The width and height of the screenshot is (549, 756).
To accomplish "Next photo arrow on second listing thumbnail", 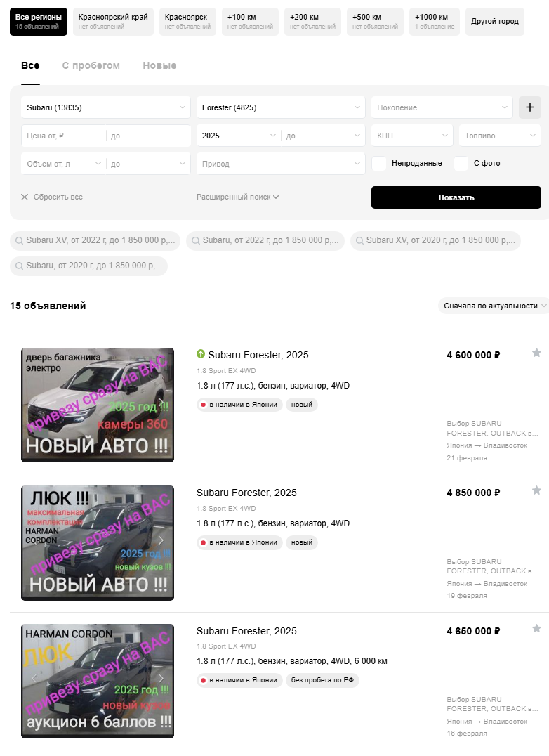I will tap(161, 540).
